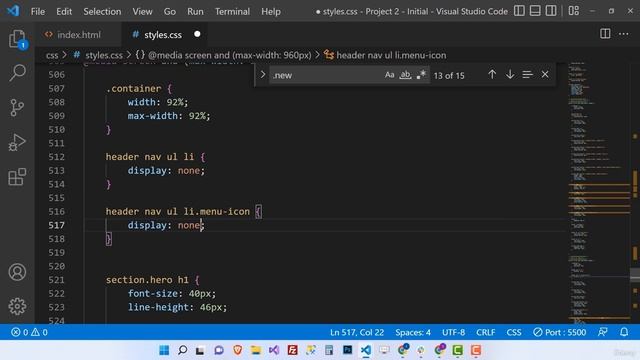The width and height of the screenshot is (640, 360).
Task: Toggle Match Whole Word in Find
Action: click(x=405, y=75)
